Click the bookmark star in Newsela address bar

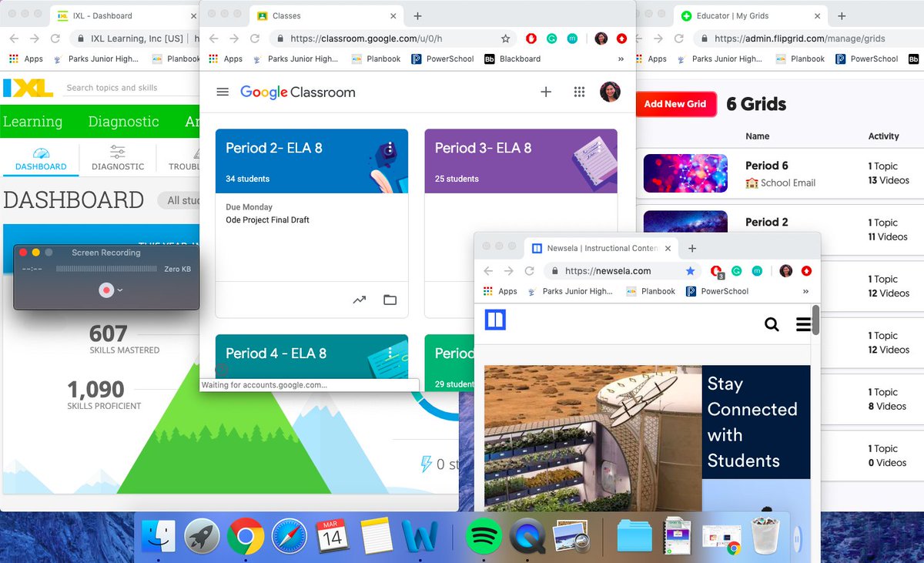click(x=690, y=271)
